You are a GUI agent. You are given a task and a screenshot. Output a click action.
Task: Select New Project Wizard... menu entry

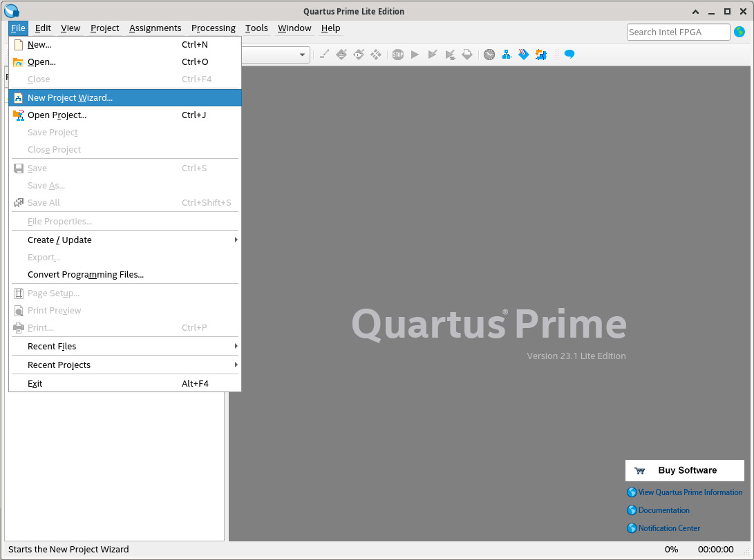click(125, 98)
